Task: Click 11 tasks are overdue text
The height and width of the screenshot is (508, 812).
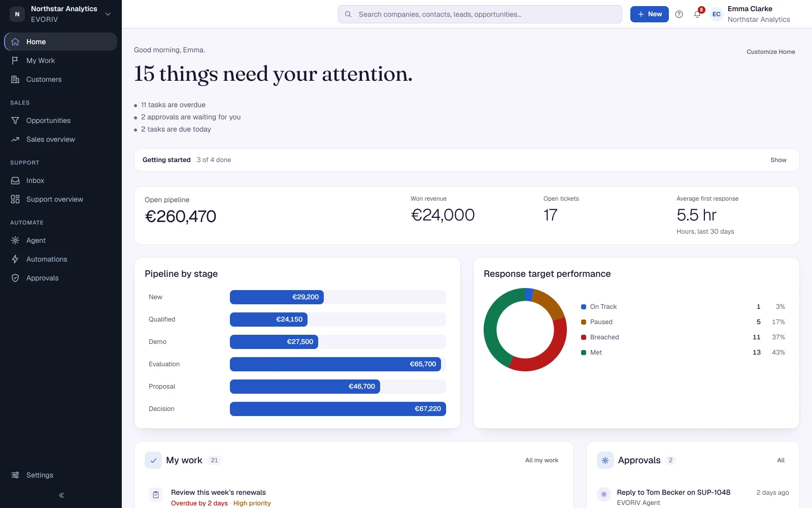Action: coord(173,105)
